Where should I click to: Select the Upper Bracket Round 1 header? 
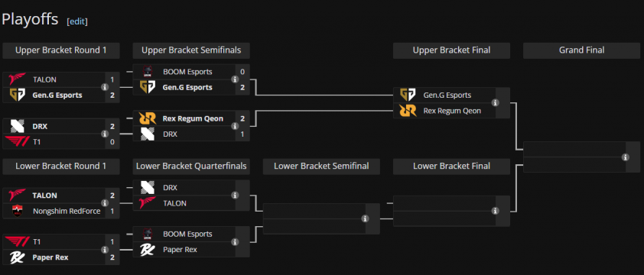pos(60,50)
